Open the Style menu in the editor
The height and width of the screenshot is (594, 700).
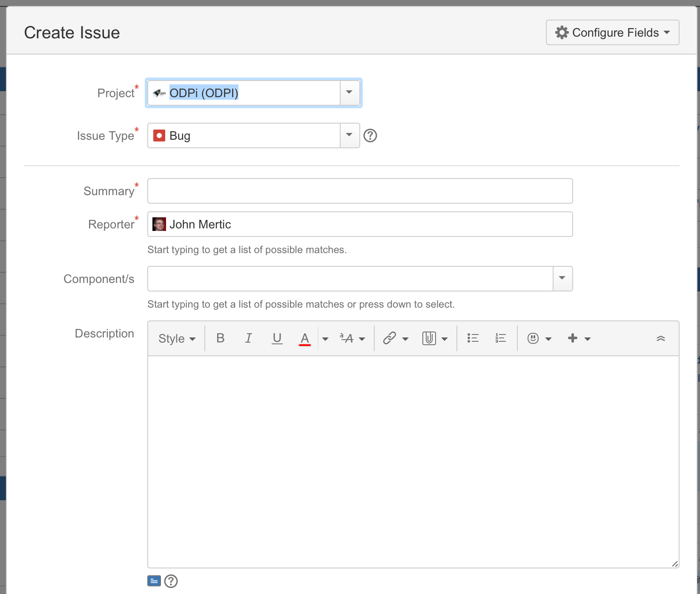pyautogui.click(x=176, y=338)
